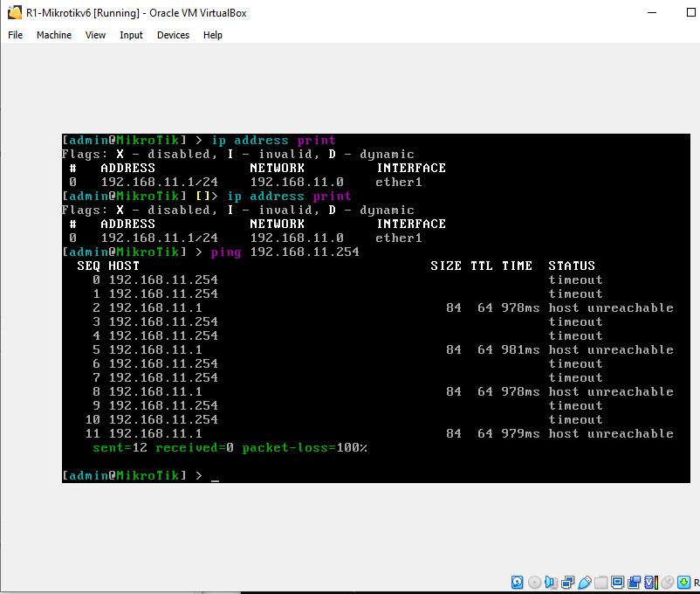
Task: Open the USB devices status icon
Action: (585, 582)
